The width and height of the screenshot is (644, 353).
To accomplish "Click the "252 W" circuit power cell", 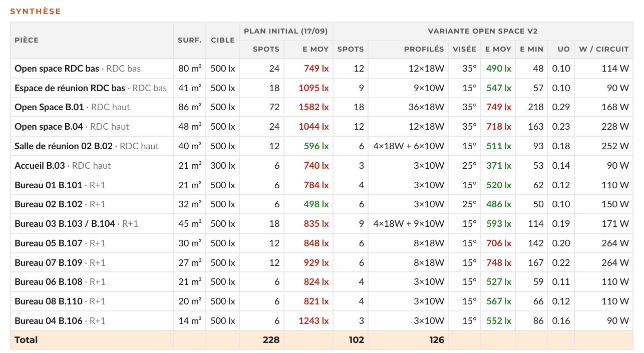I will tap(615, 146).
